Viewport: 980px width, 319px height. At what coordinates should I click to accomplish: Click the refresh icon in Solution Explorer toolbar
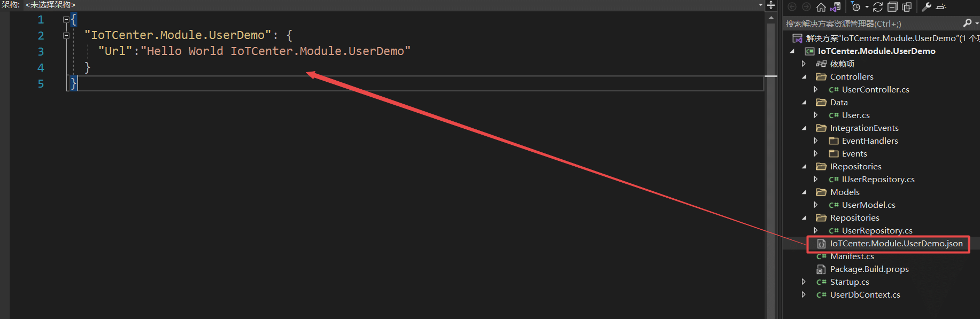tap(878, 7)
